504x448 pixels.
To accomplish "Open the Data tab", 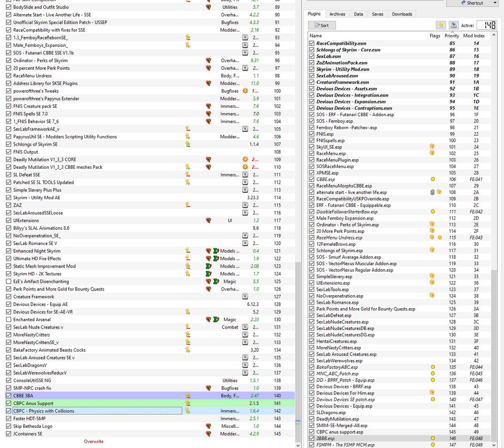I will click(x=359, y=14).
